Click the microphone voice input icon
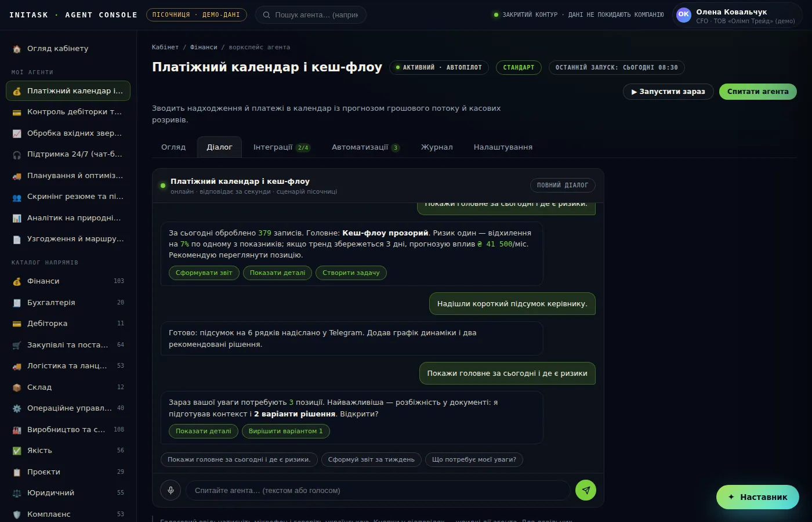812x522 pixels. (x=171, y=490)
